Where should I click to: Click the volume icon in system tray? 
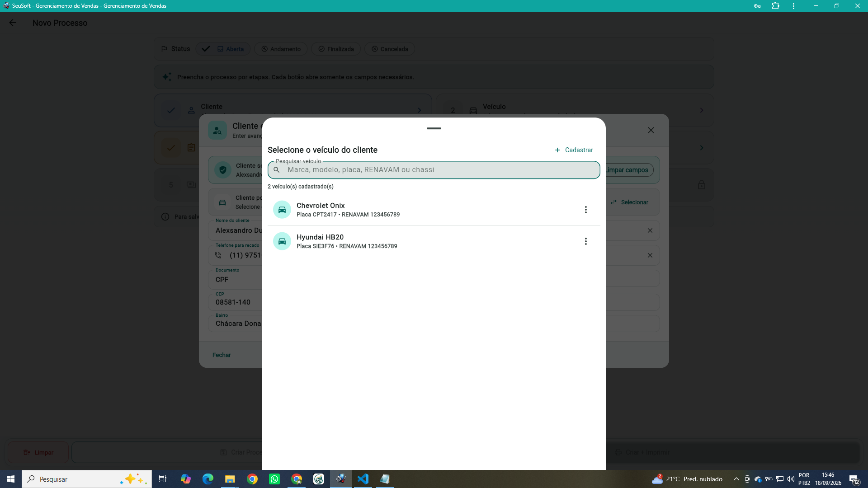click(791, 479)
